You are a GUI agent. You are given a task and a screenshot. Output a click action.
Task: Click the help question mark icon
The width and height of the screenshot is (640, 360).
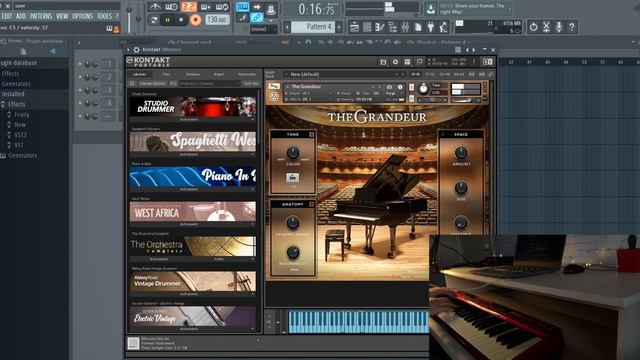tap(572, 27)
